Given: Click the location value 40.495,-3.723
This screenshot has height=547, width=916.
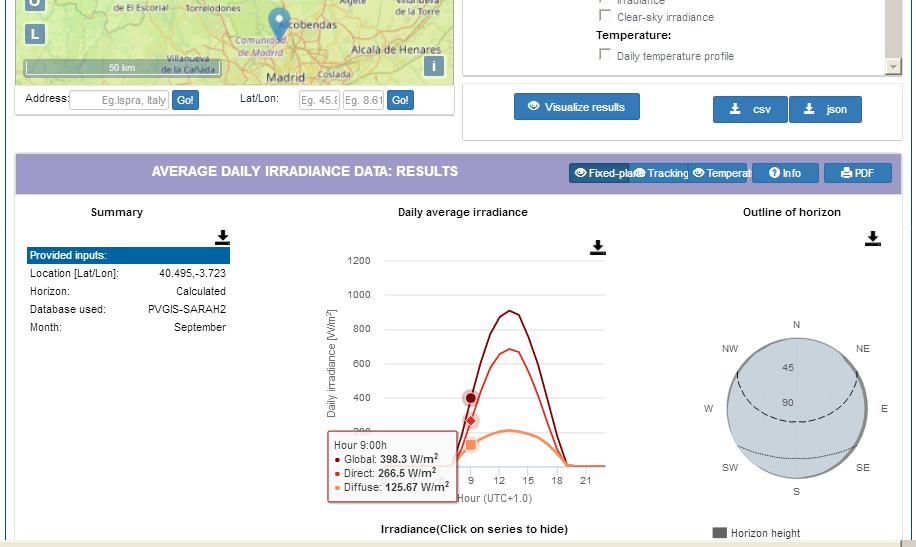Looking at the screenshot, I should (192, 273).
